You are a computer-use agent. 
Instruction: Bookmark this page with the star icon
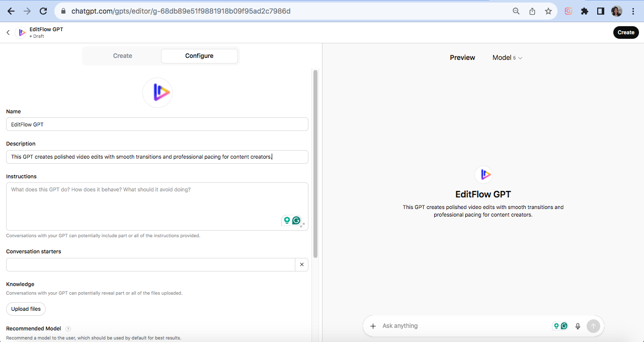pyautogui.click(x=548, y=11)
